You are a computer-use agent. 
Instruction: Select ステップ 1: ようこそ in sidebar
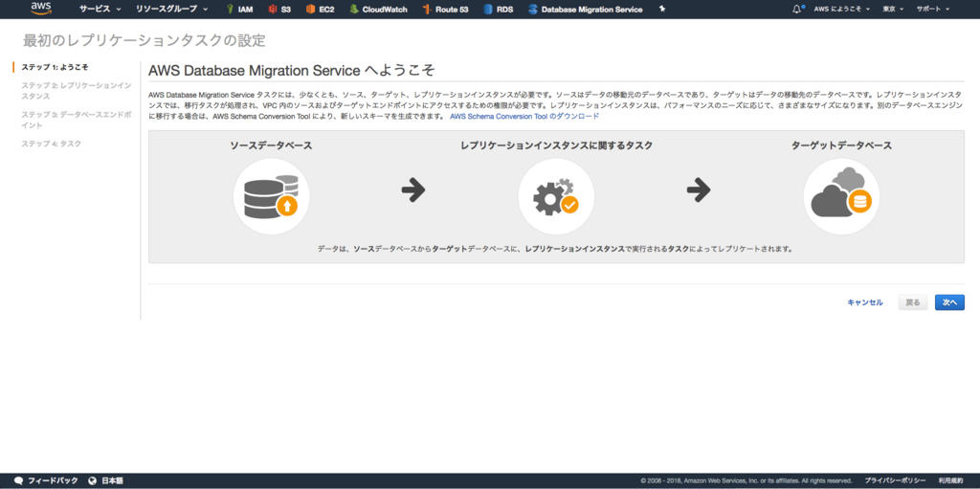click(x=55, y=67)
